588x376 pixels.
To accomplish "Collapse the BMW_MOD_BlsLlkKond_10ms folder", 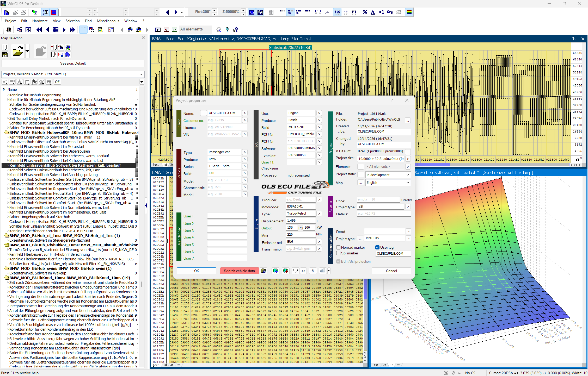I will pyautogui.click(x=7, y=278).
